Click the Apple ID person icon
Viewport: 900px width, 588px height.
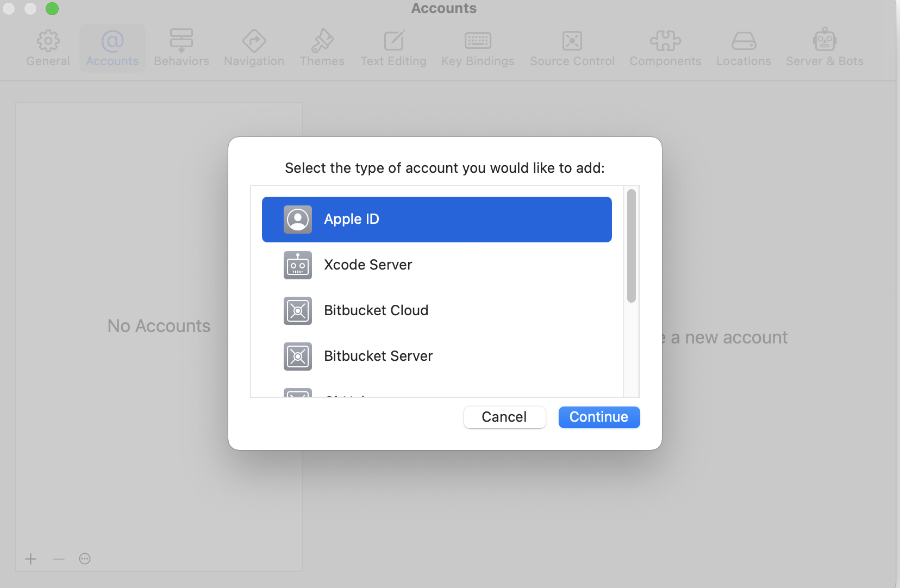(x=298, y=220)
